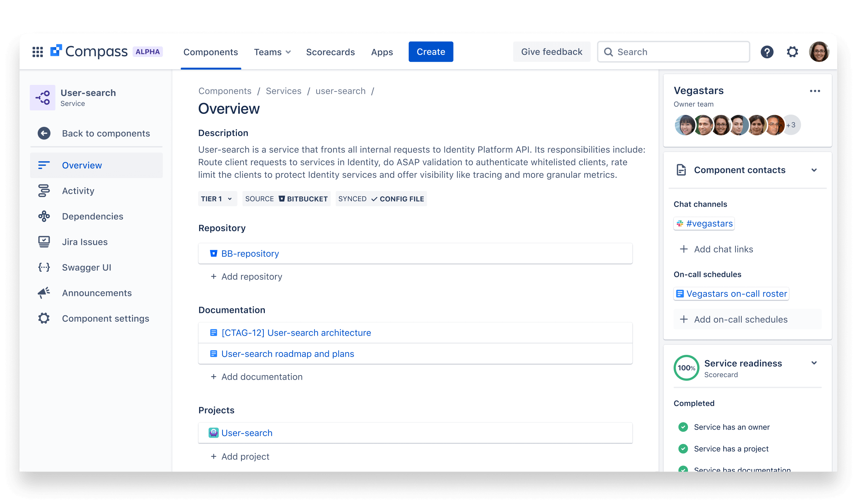Open Vegastars team more options ellipsis

[815, 91]
